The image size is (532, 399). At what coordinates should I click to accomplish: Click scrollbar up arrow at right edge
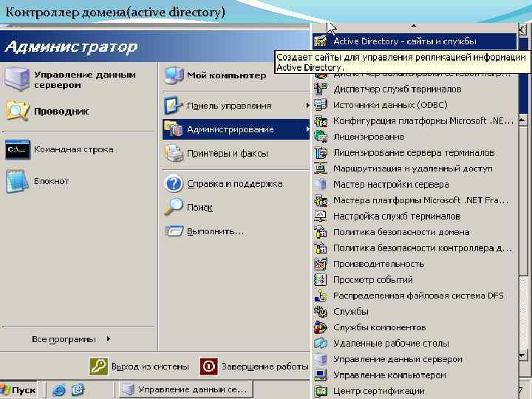(x=523, y=120)
